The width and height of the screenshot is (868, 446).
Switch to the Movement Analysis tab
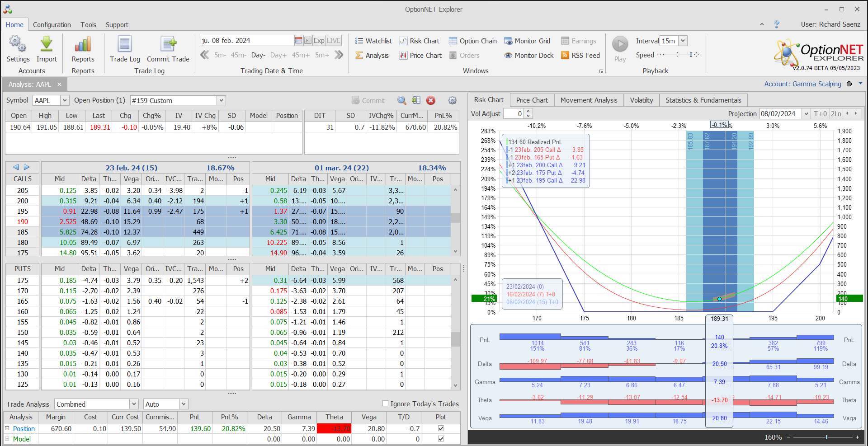pos(589,100)
